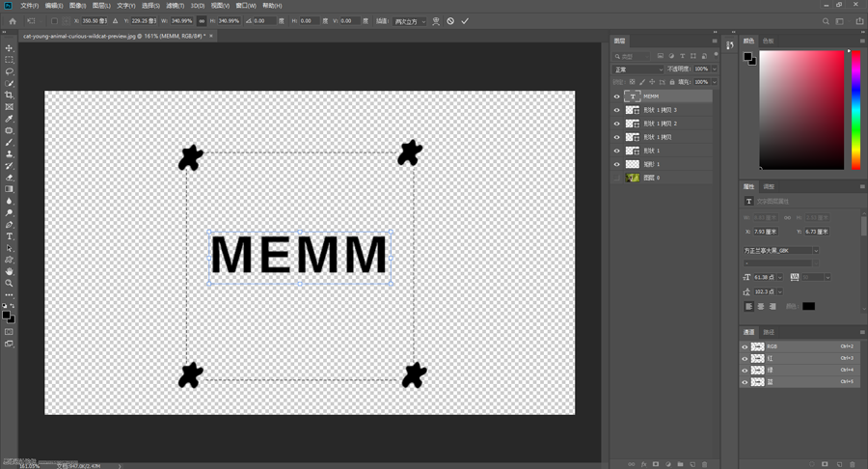The height and width of the screenshot is (469, 868).
Task: Open the 正常 blend mode dropdown
Action: point(637,69)
